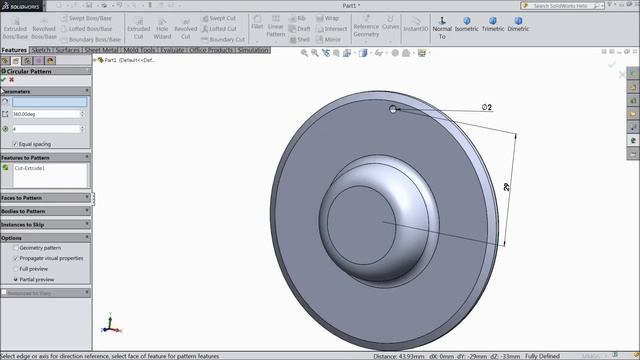Open the Curves dropdown
Viewport: 640px width, 360px height.
[391, 42]
